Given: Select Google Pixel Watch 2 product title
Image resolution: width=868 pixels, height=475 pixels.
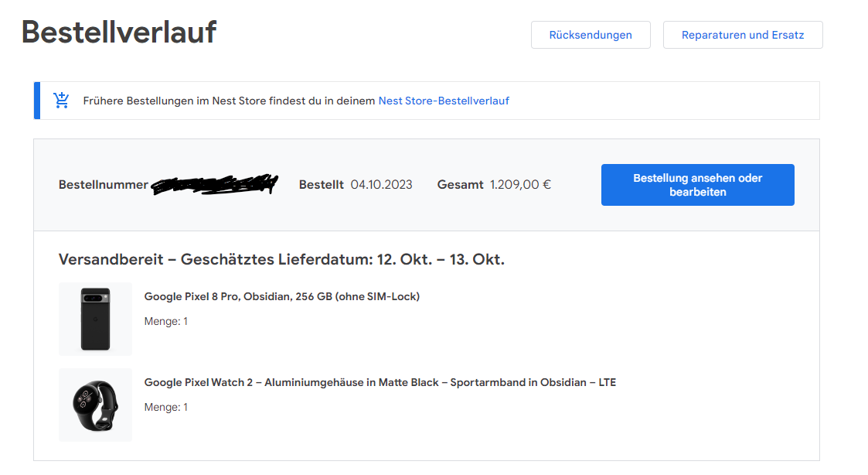Looking at the screenshot, I should pos(380,382).
